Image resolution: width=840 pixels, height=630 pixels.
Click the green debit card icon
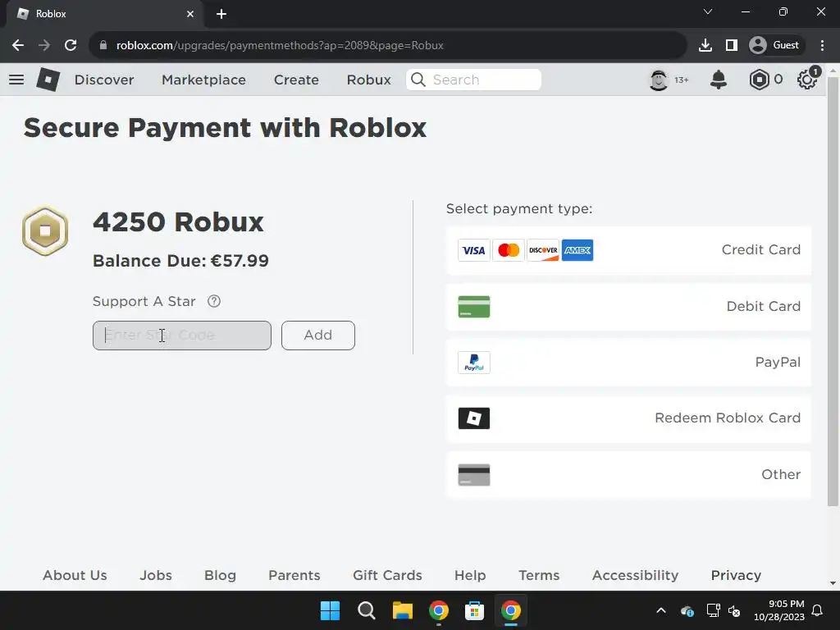pyautogui.click(x=473, y=307)
